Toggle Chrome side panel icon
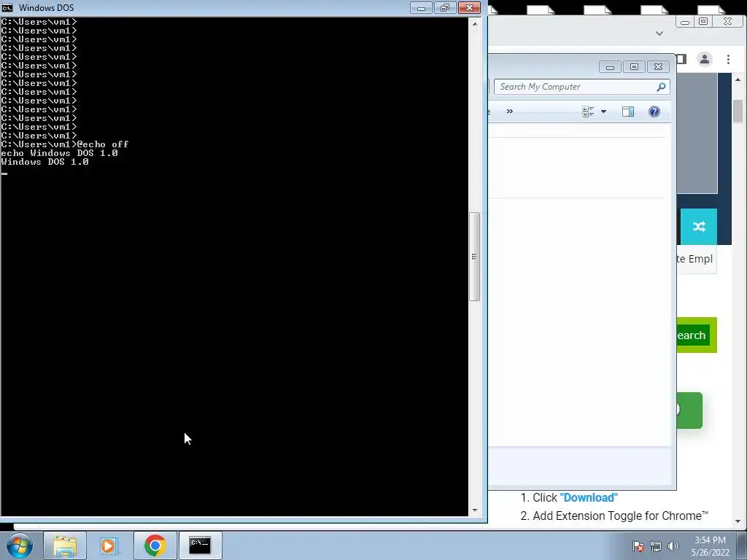 pos(682,59)
